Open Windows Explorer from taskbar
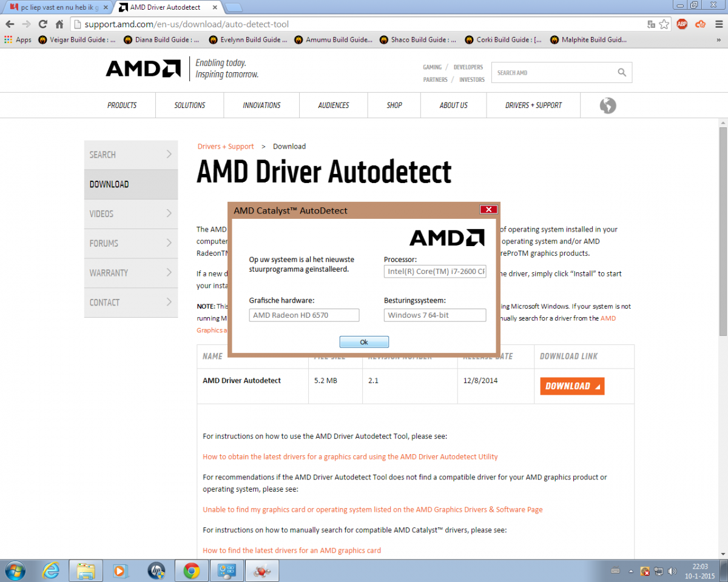The image size is (728, 582). point(86,570)
